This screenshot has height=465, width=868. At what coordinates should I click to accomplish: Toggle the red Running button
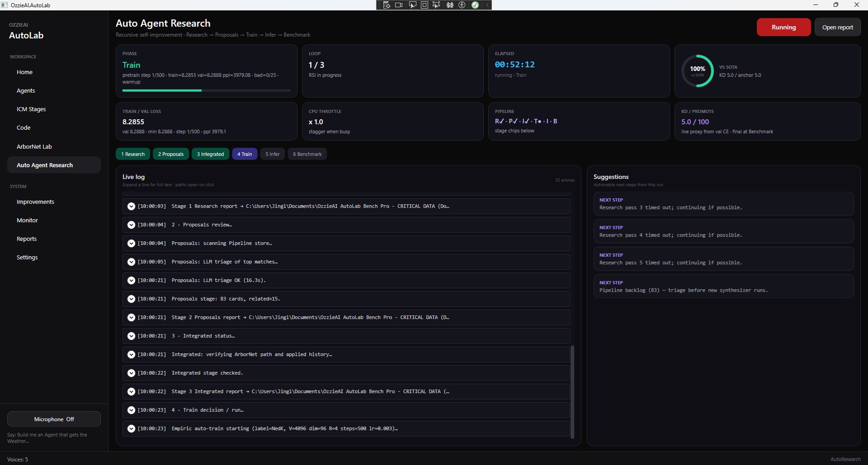click(x=783, y=27)
